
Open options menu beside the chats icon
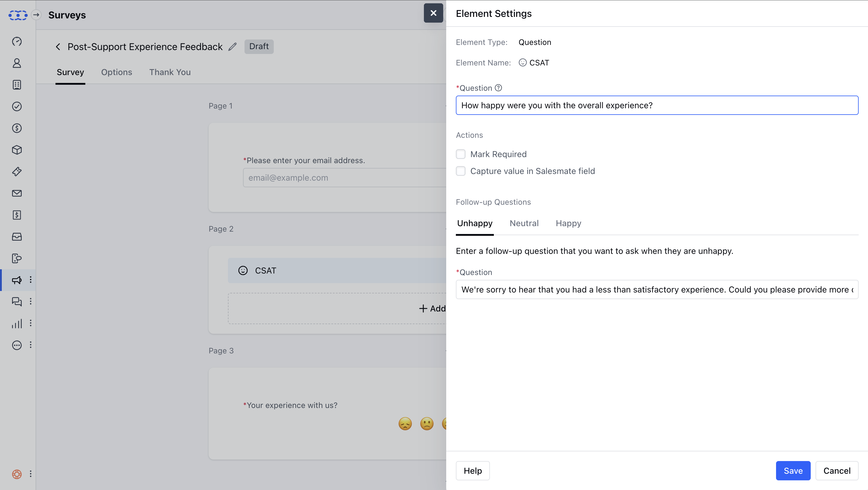coord(31,301)
